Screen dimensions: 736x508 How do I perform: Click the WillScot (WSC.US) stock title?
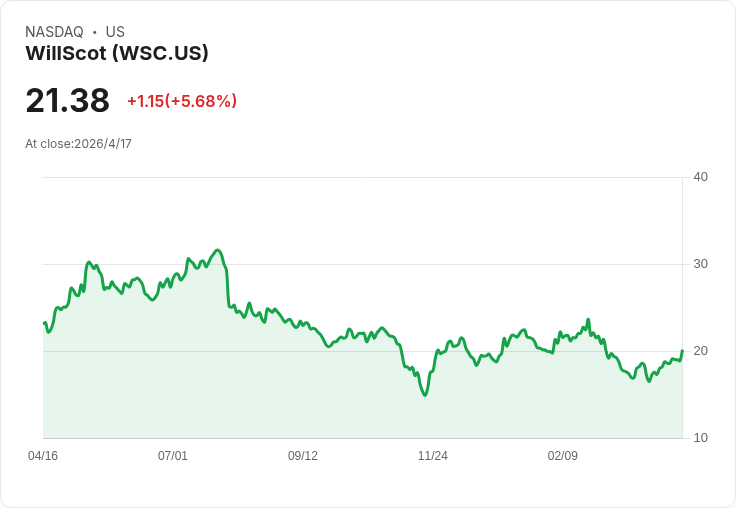[117, 53]
